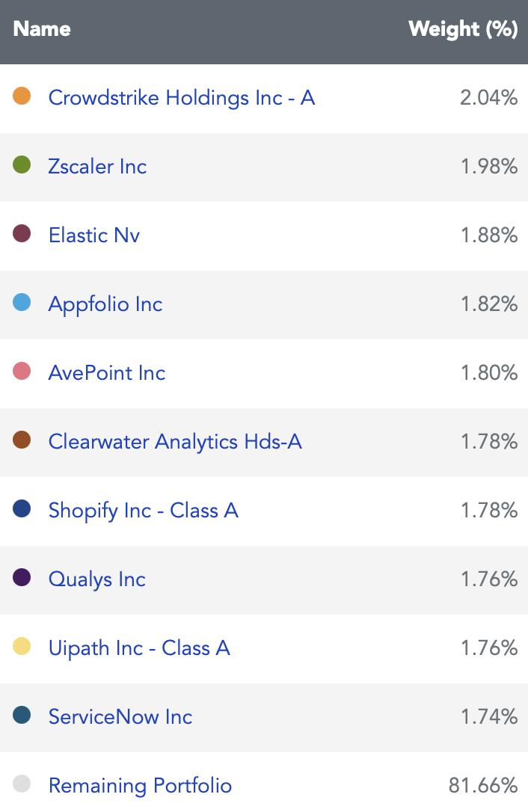
Task: Click the gray swatch beside Remaining Portfolio
Action: tap(22, 784)
